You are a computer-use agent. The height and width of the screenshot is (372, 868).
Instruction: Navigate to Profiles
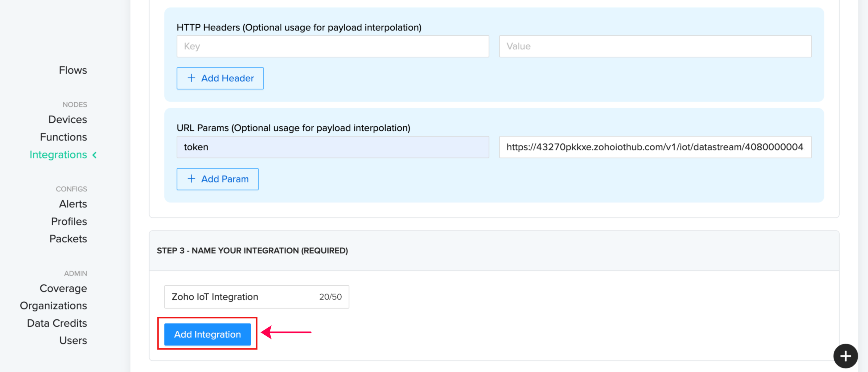pyautogui.click(x=69, y=222)
